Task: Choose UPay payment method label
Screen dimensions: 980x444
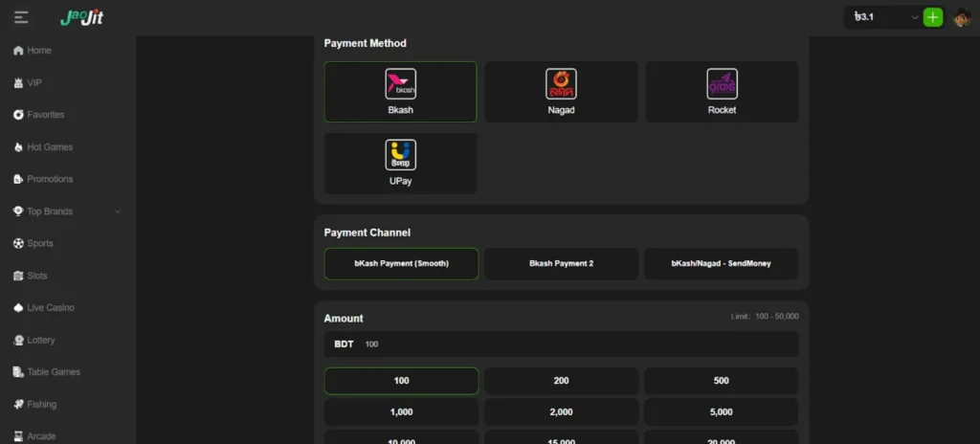Action: pos(401,182)
